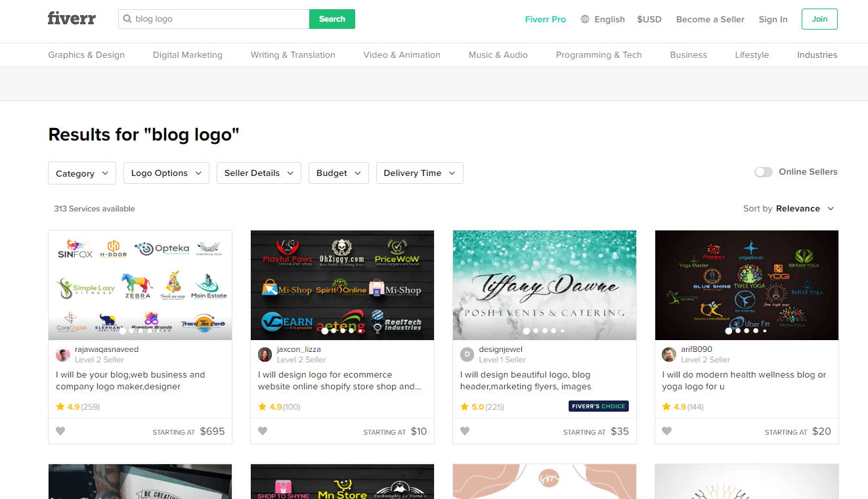Click rajawaqasnaveed's seller avatar
The height and width of the screenshot is (499, 868).
63,355
